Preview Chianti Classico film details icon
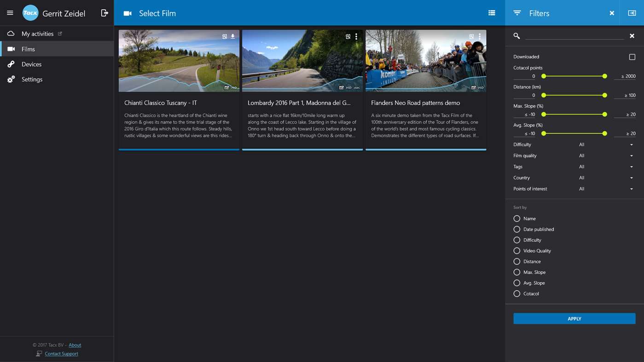Image resolution: width=644 pixels, height=362 pixels. [x=225, y=36]
